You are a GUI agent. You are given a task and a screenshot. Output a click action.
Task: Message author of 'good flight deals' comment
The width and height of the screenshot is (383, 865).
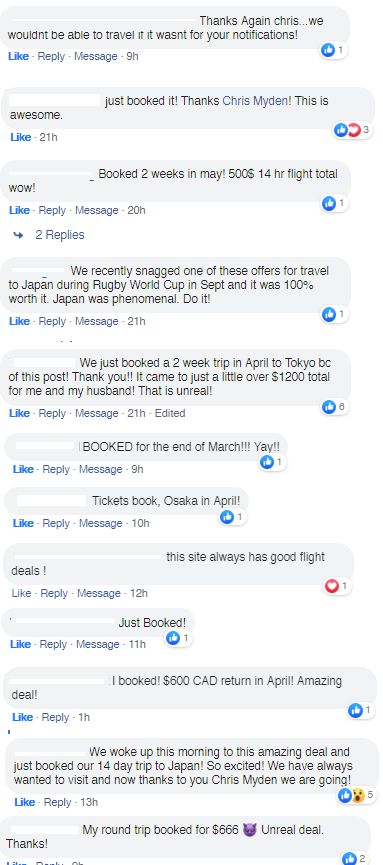click(x=99, y=594)
